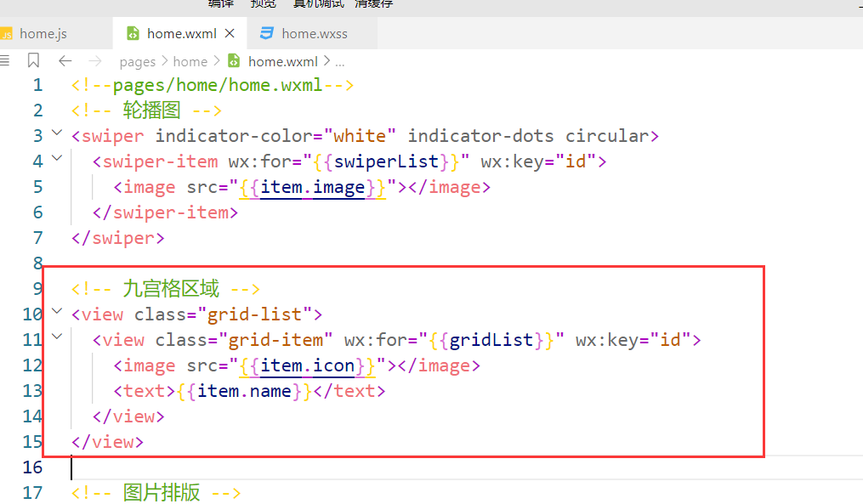863x504 pixels.
Task: Click 'swiperList' in the wx:for binding
Action: pos(386,161)
